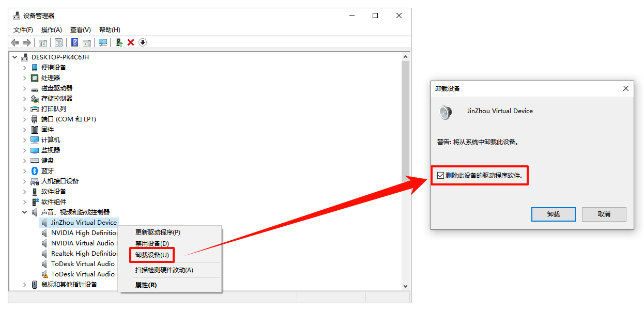
Task: Click the processor category chip icon
Action: (35, 78)
